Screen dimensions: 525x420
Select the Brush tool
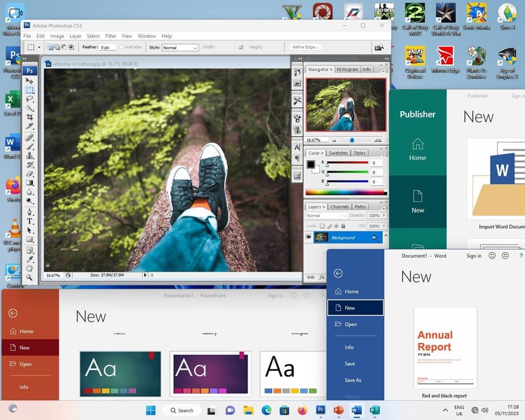[x=29, y=146]
